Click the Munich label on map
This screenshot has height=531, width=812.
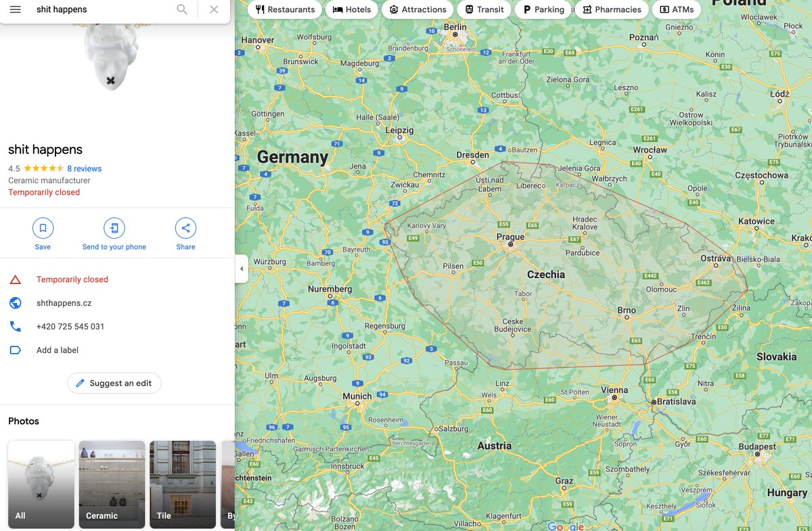point(357,396)
